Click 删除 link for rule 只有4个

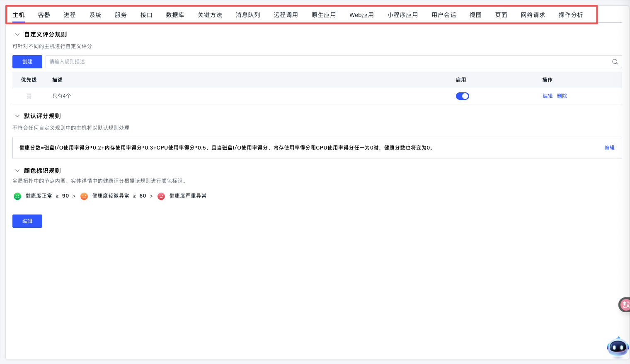pos(562,96)
